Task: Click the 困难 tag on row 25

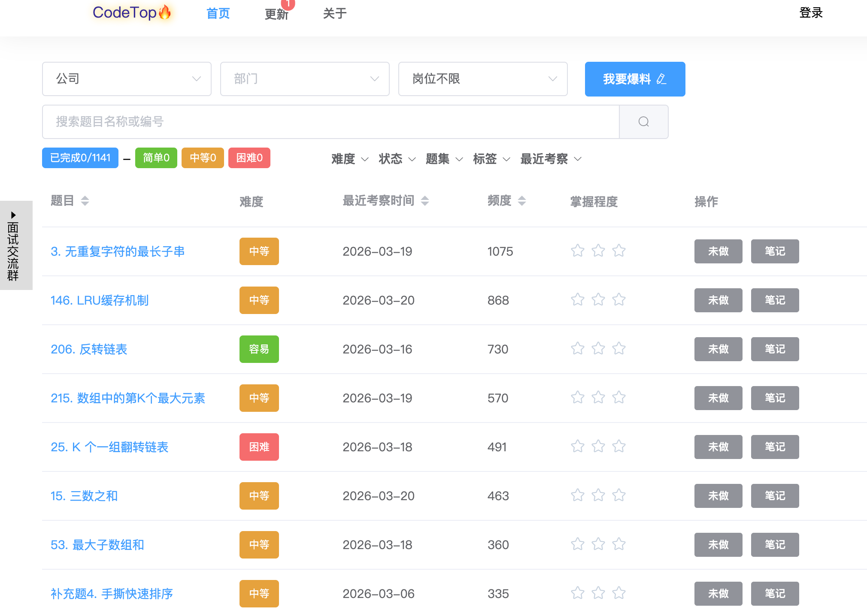Action: point(259,447)
